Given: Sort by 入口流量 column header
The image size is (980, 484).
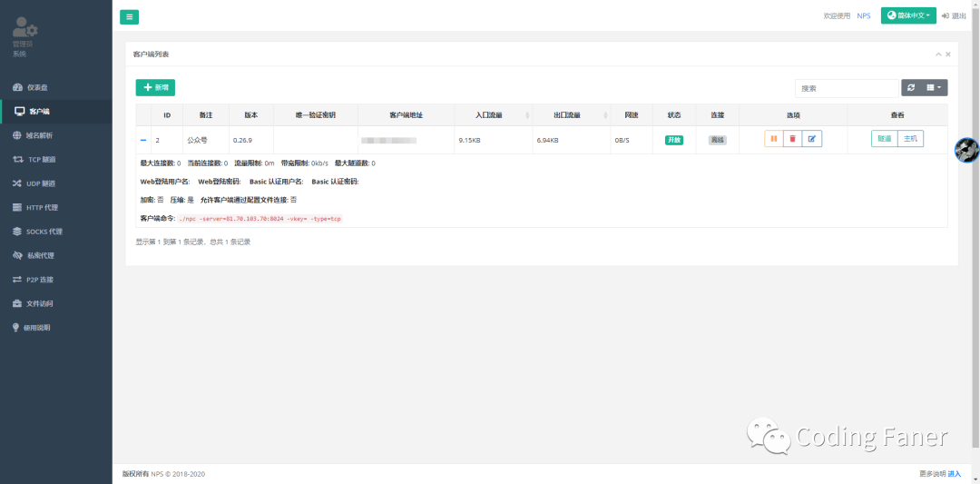Looking at the screenshot, I should pyautogui.click(x=493, y=115).
